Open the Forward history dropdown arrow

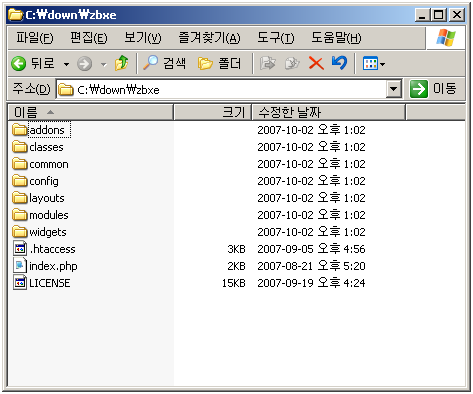[104, 64]
